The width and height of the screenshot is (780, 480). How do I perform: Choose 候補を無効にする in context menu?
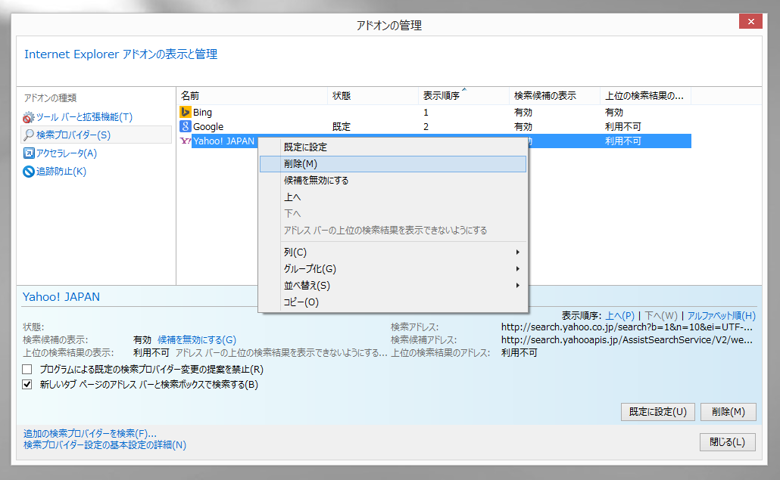pos(393,181)
